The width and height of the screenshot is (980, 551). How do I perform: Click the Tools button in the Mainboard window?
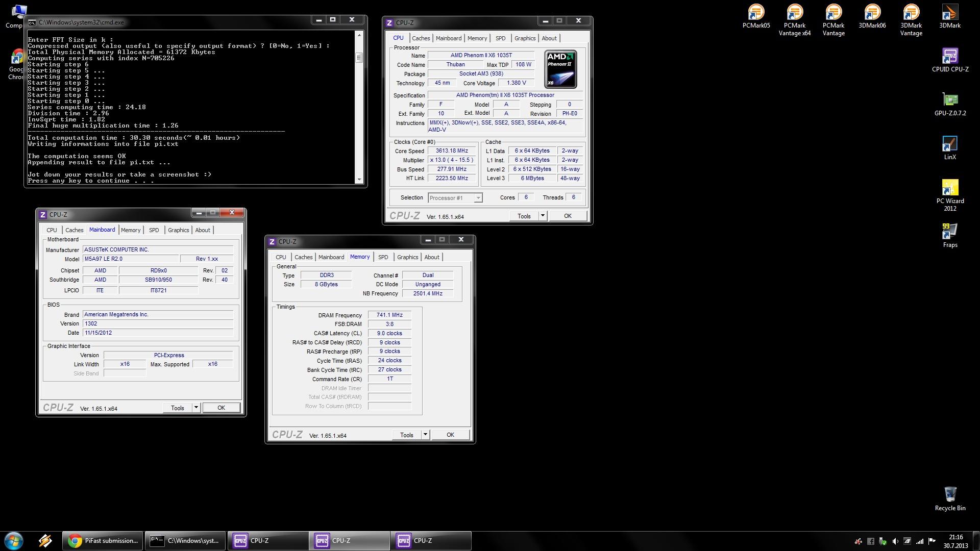(x=178, y=408)
